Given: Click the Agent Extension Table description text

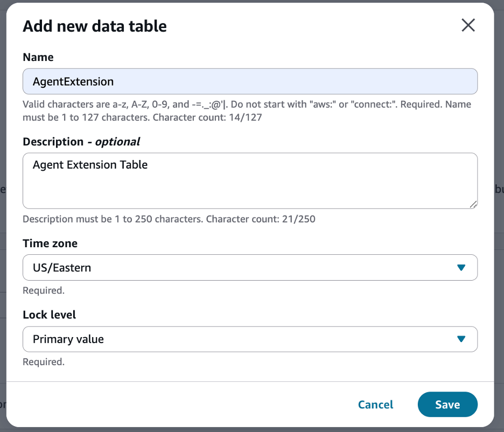Looking at the screenshot, I should pyautogui.click(x=90, y=165).
